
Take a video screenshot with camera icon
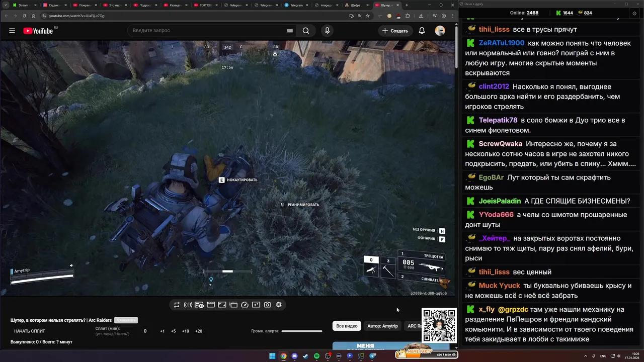pos(267,305)
